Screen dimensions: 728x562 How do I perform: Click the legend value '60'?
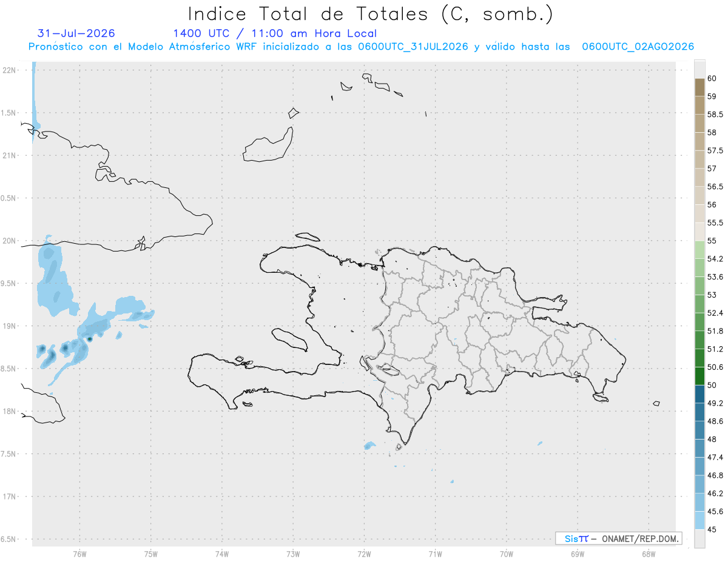click(x=712, y=79)
